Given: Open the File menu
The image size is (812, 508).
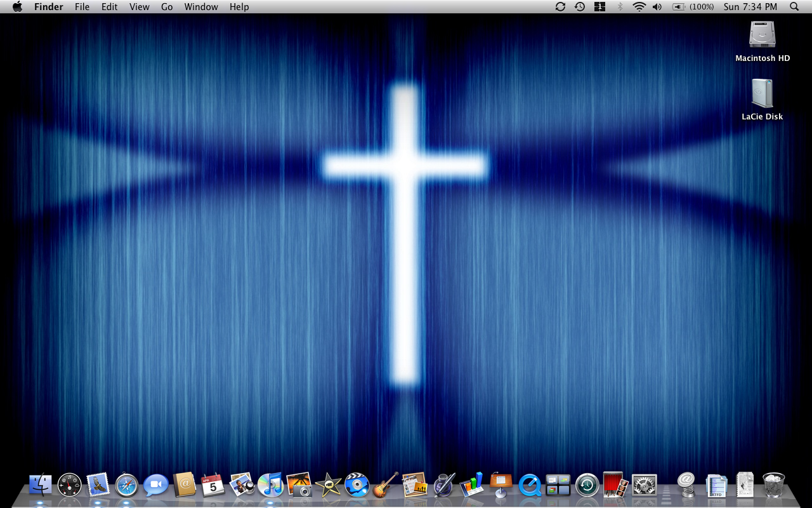Looking at the screenshot, I should tap(82, 7).
